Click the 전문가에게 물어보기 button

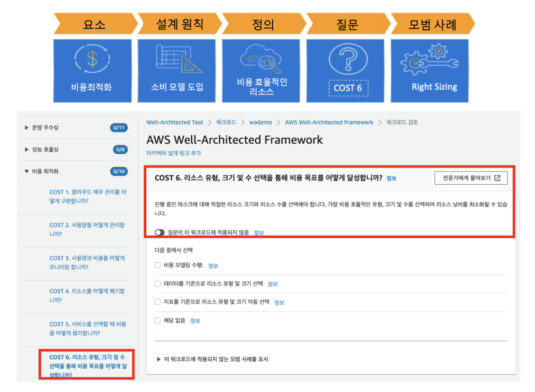tap(470, 178)
